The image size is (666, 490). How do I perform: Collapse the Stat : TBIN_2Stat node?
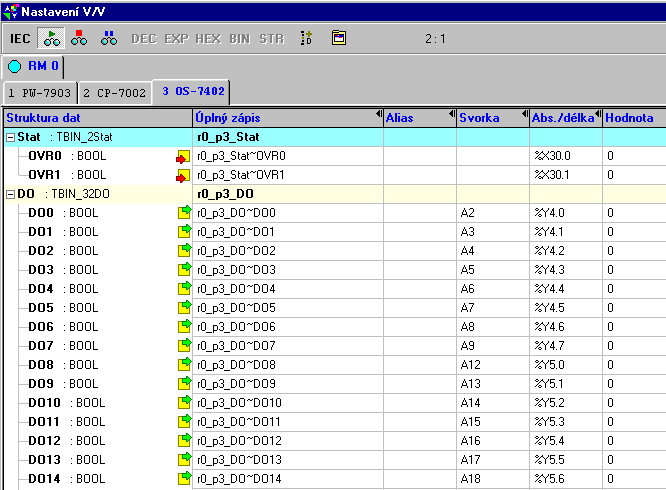coord(11,138)
